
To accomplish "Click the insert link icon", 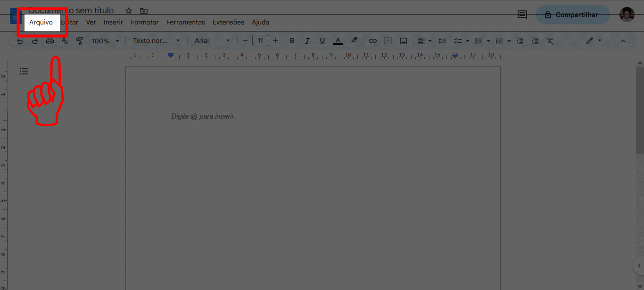I will [372, 41].
